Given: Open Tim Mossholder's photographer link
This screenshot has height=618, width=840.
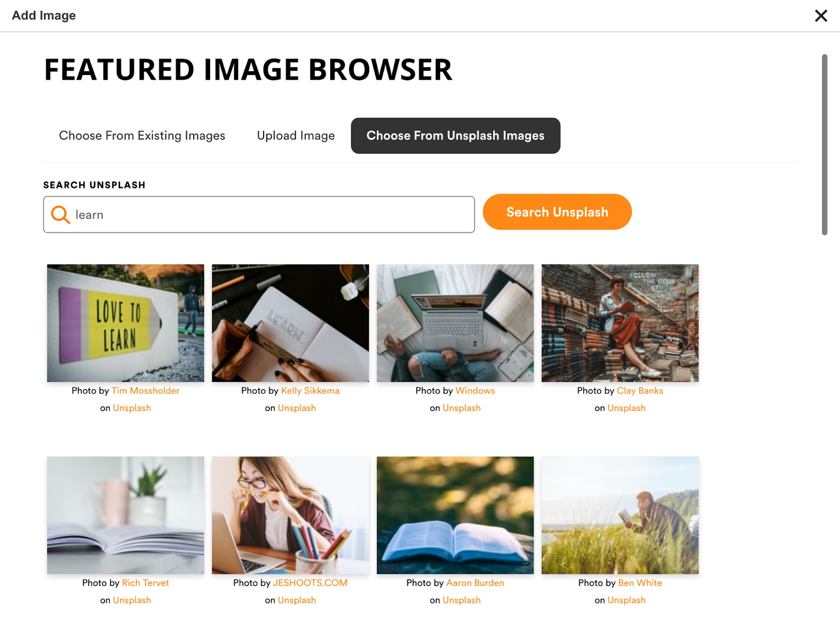Looking at the screenshot, I should tap(145, 391).
